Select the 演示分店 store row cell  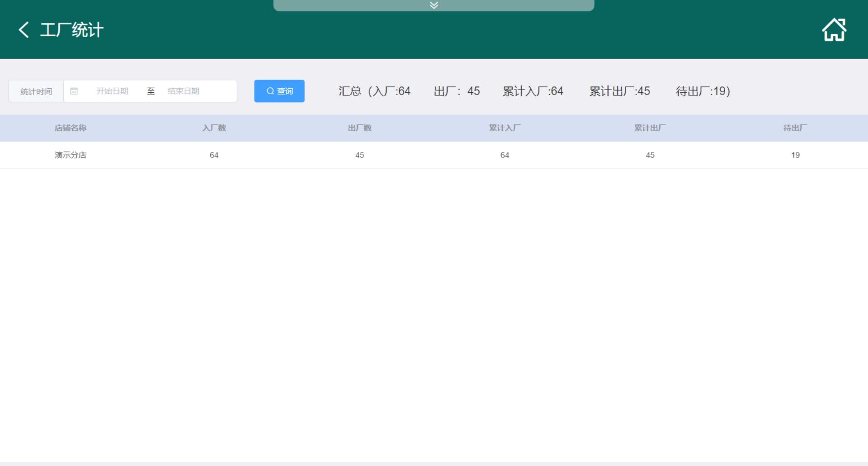pos(71,155)
